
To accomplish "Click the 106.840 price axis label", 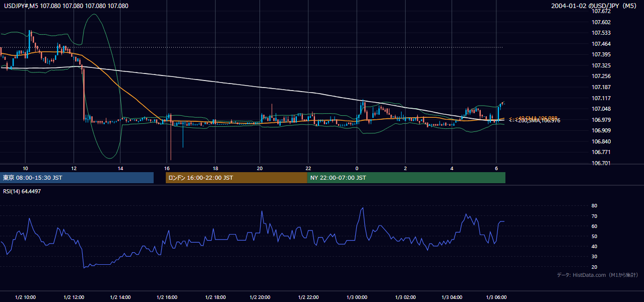I will point(601,141).
